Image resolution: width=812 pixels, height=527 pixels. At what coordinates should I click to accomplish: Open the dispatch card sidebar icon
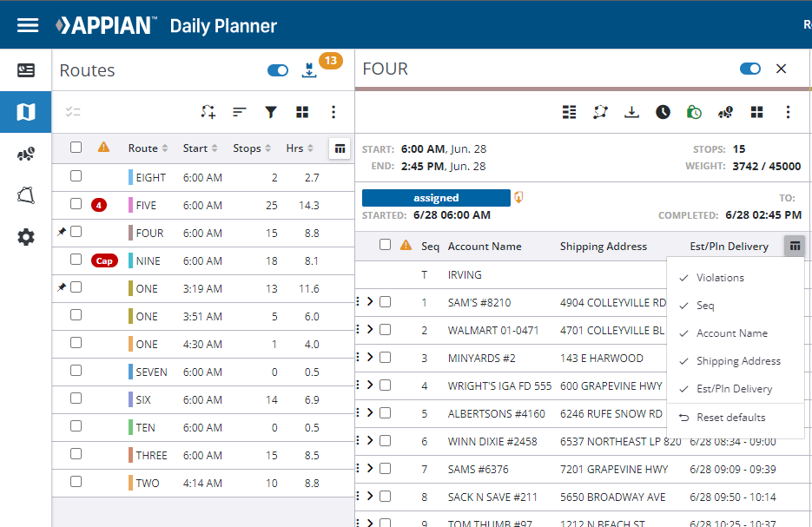(26, 69)
